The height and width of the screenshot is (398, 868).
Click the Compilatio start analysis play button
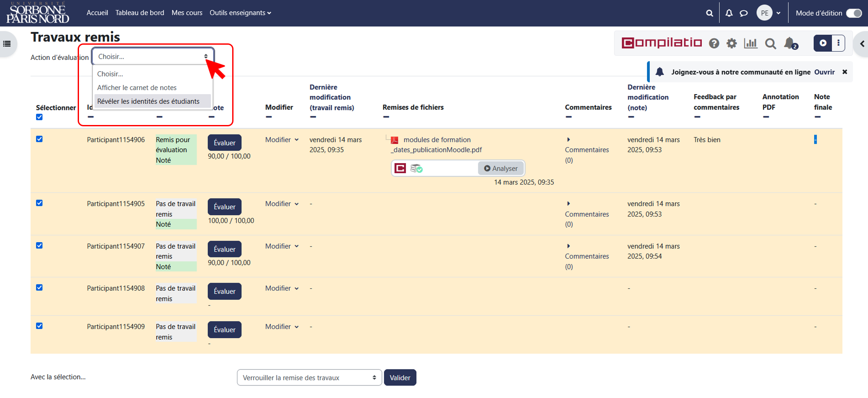(x=823, y=43)
